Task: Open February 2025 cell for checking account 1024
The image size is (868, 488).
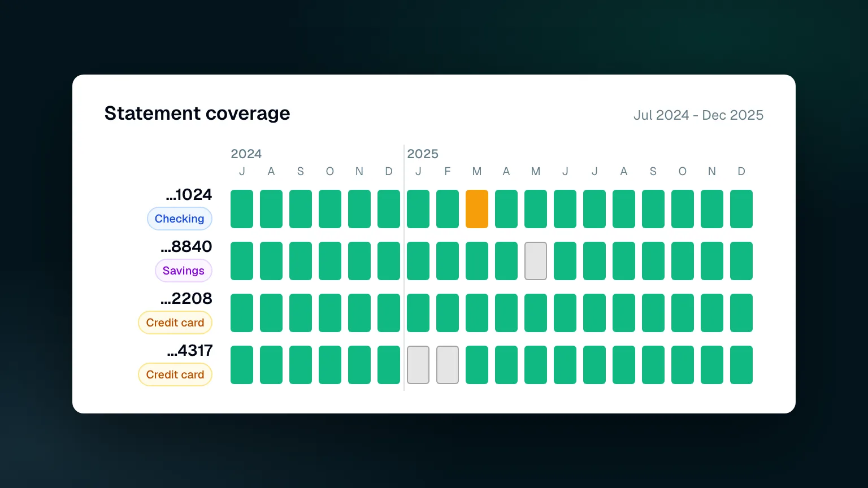Action: point(448,209)
